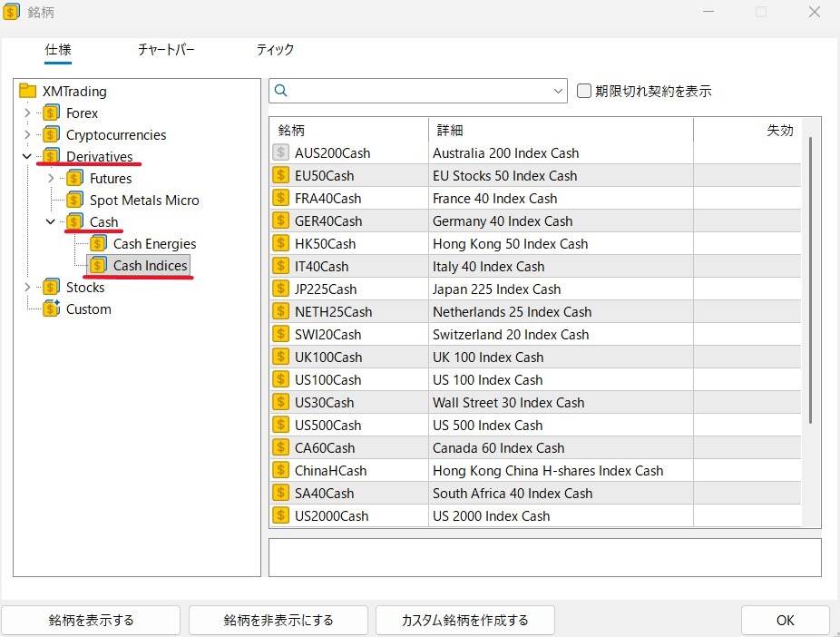Click the CA60Cash symbol icon
Image resolution: width=840 pixels, height=637 pixels.
click(280, 447)
